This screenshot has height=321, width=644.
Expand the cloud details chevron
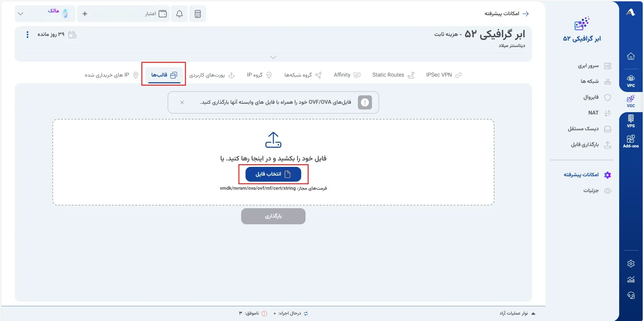coord(273,57)
